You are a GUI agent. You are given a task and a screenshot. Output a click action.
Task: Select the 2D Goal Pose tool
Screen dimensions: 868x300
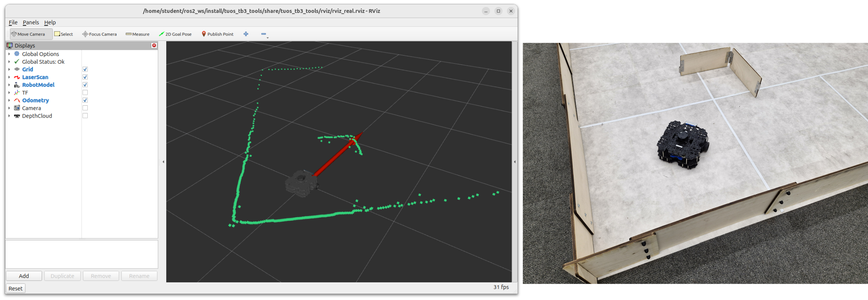tap(175, 34)
